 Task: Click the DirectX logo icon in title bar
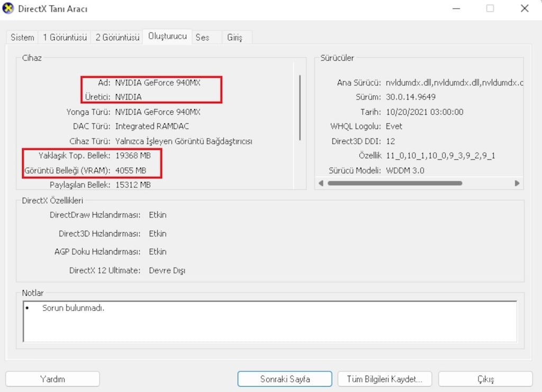[x=7, y=8]
